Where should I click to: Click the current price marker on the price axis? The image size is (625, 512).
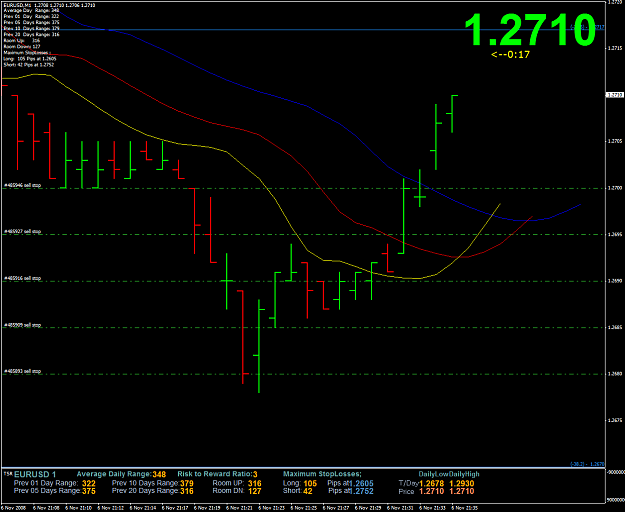(614, 95)
